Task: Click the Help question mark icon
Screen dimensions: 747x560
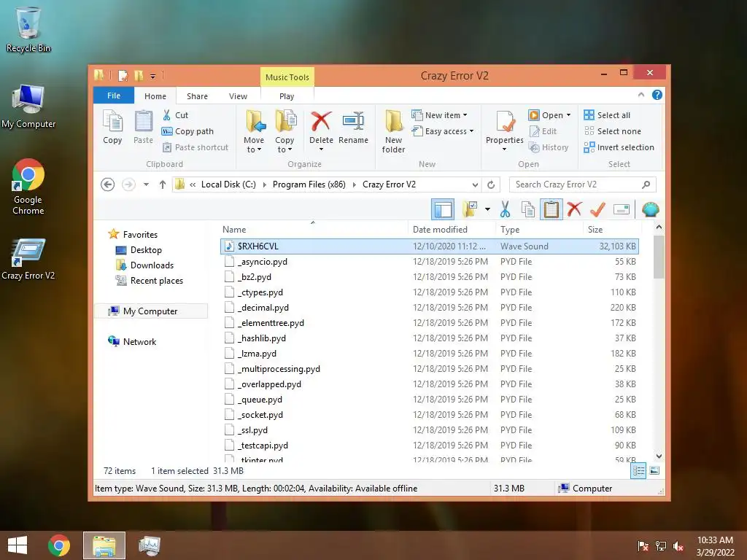Action: click(657, 96)
